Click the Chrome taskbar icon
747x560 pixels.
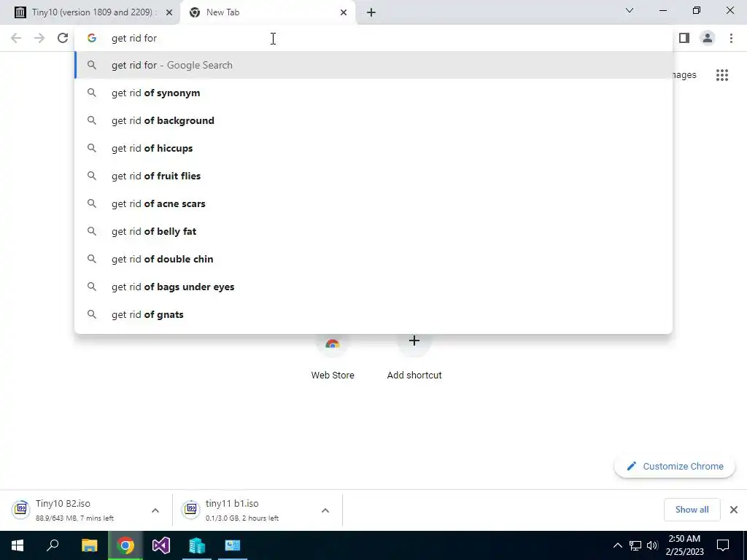[x=125, y=545]
